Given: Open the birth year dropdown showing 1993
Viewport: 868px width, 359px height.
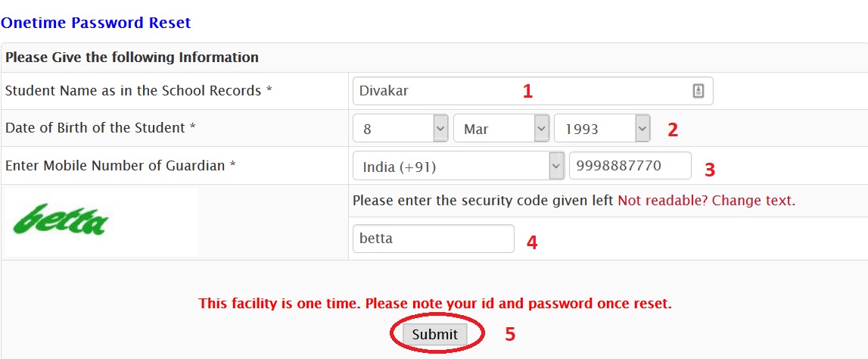Looking at the screenshot, I should coord(602,129).
